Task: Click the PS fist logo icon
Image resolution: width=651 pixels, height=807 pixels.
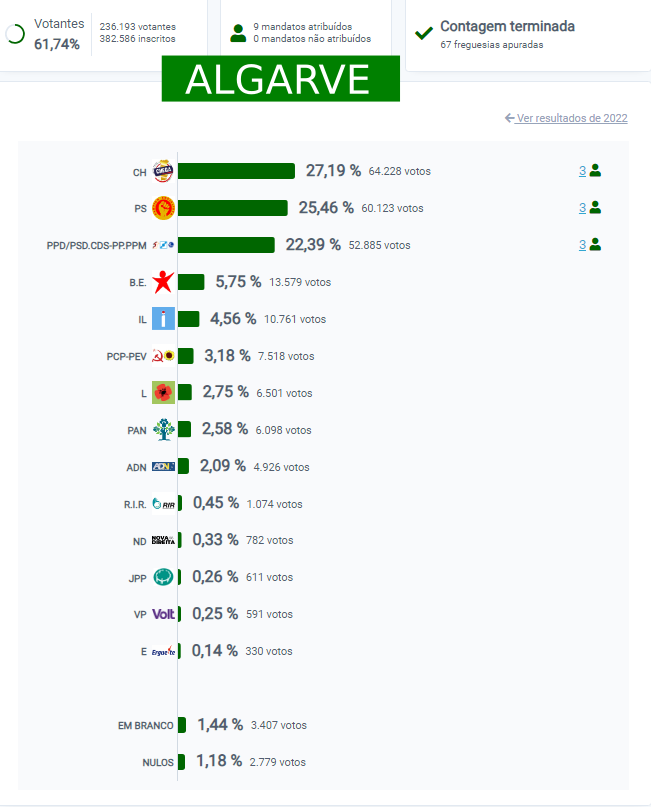Action: [163, 208]
